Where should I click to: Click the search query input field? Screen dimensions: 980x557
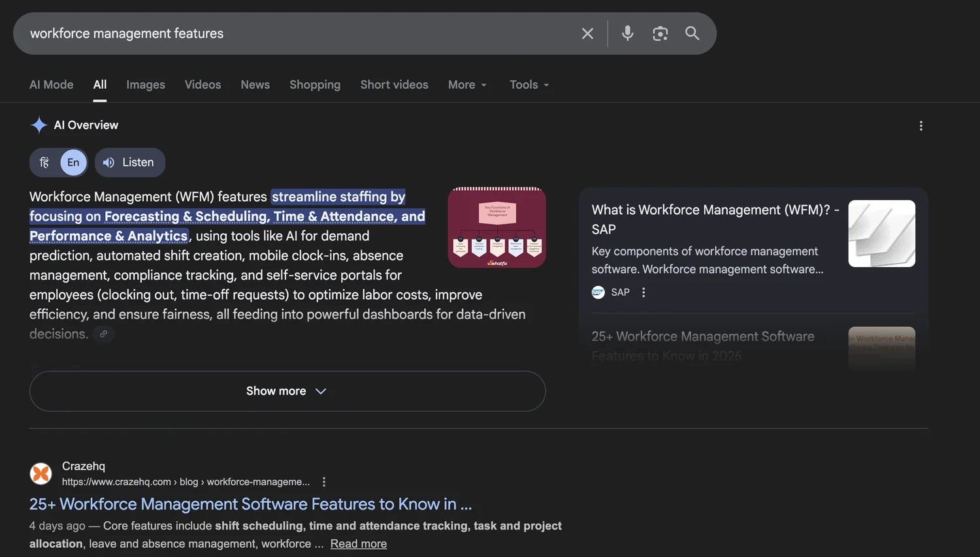(x=301, y=33)
